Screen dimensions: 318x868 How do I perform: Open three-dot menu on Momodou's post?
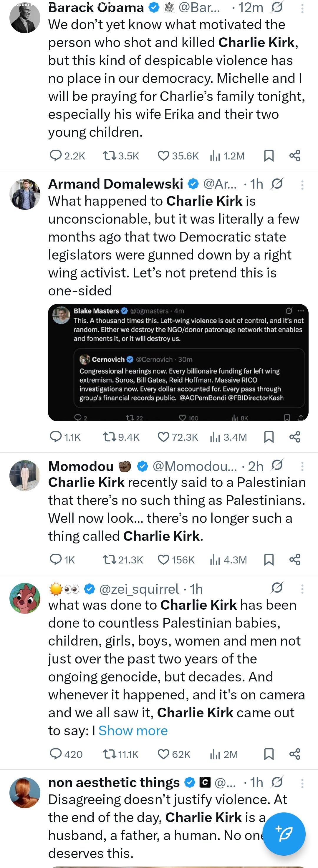[x=302, y=466]
